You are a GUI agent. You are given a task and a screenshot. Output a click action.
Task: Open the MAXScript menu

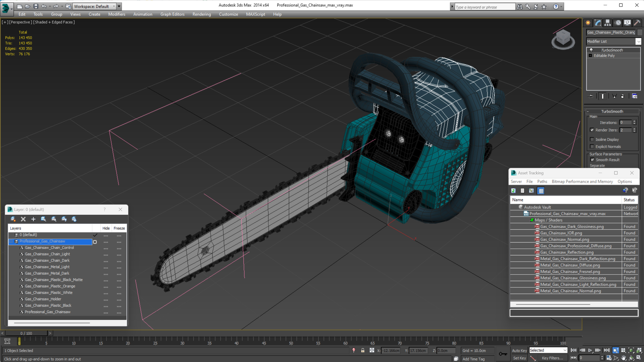click(x=255, y=14)
